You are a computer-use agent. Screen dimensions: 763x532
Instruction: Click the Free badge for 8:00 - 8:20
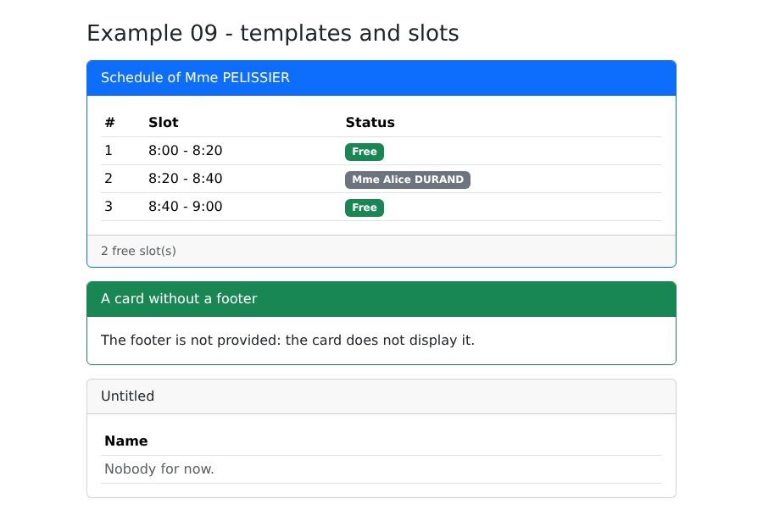coord(365,152)
